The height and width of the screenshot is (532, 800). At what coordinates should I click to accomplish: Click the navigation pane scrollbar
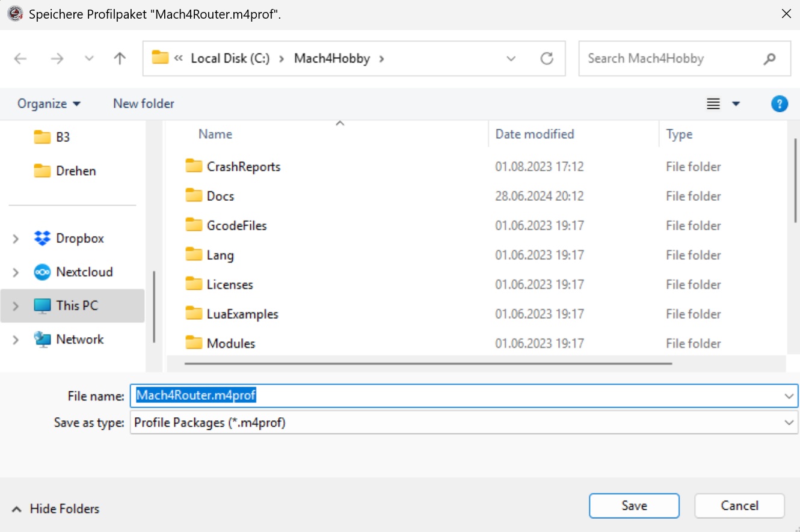point(154,307)
